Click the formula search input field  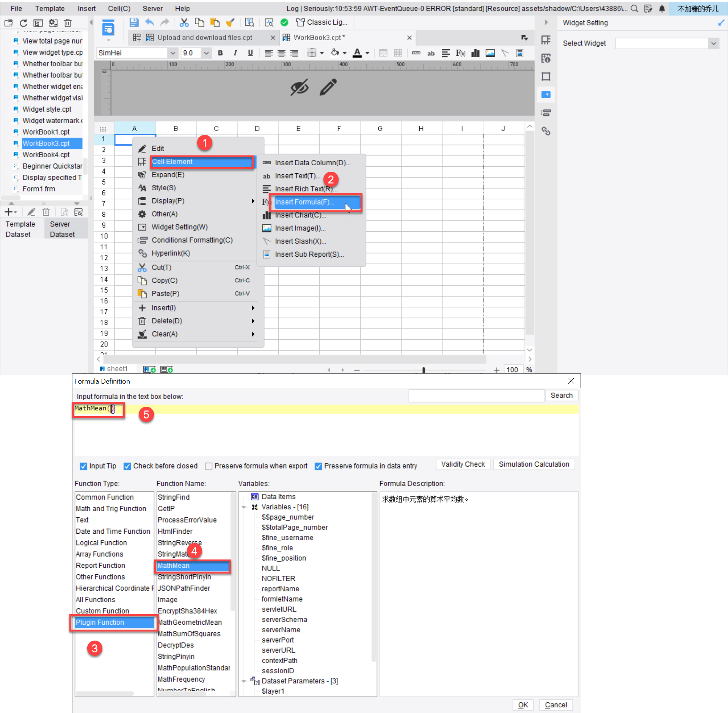point(476,395)
